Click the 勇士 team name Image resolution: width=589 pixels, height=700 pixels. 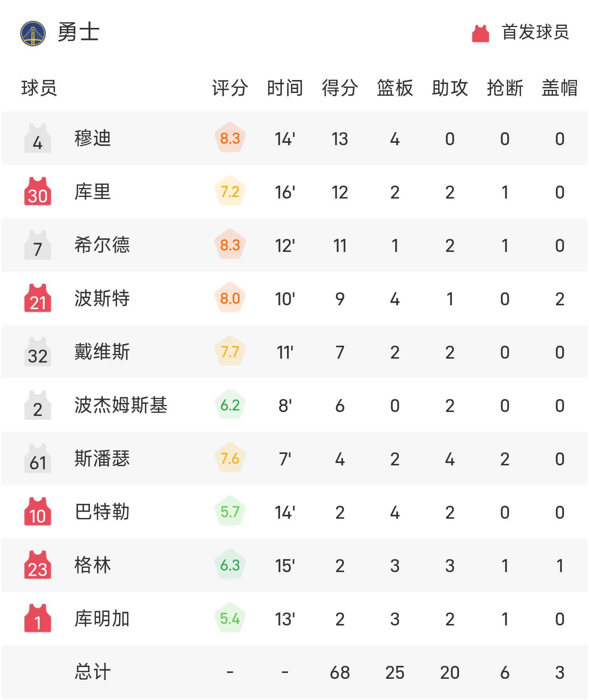click(x=79, y=32)
